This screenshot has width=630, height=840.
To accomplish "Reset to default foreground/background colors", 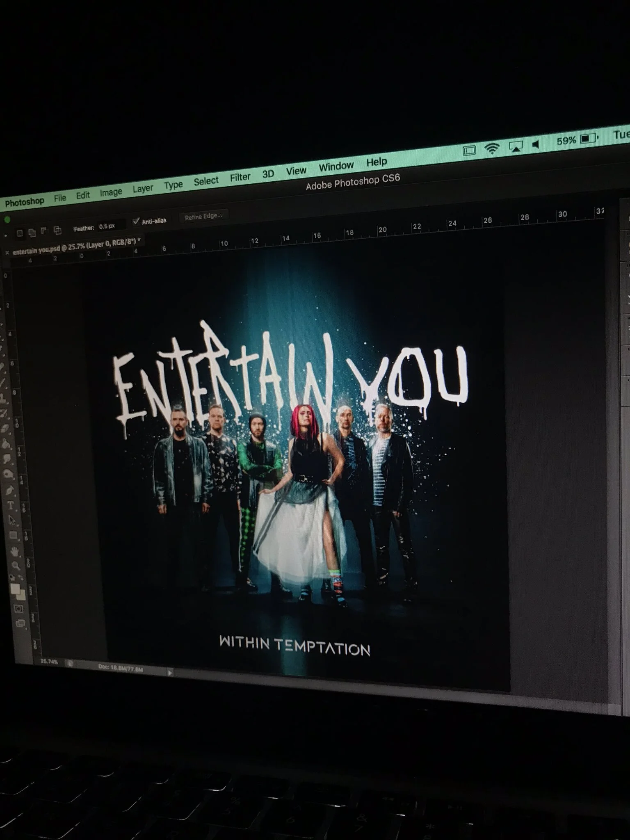I will (12, 577).
